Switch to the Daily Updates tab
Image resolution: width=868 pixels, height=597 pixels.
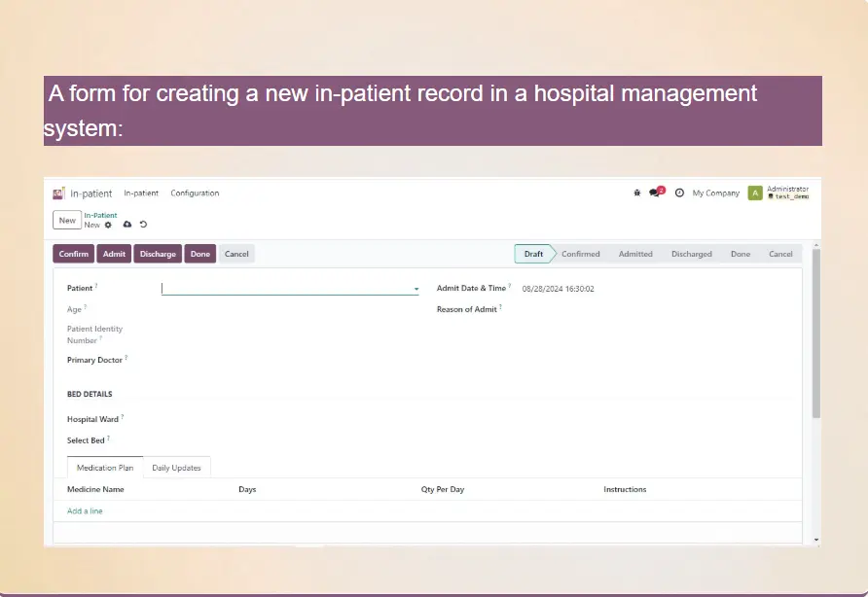[176, 468]
